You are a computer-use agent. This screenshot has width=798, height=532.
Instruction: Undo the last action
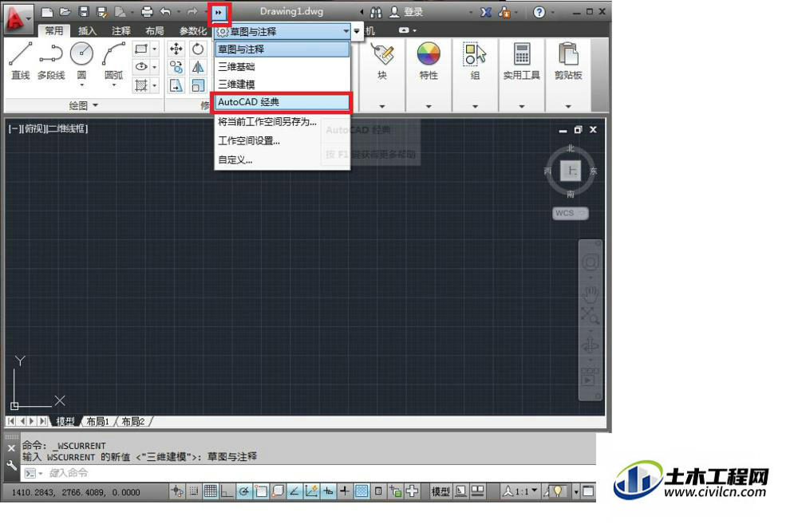coord(165,12)
